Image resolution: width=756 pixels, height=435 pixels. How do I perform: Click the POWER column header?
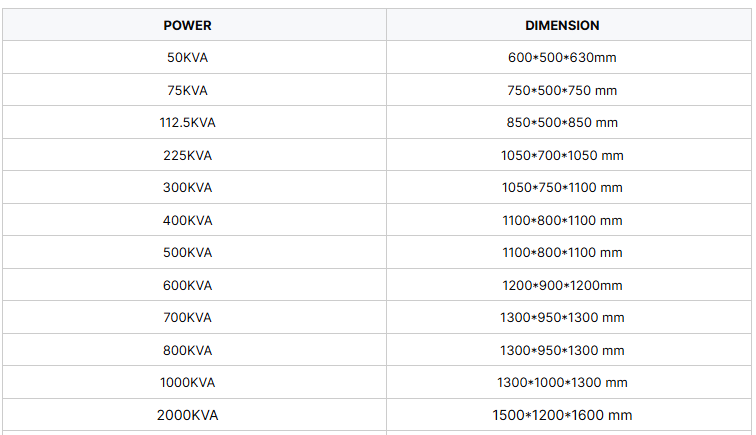click(x=187, y=25)
